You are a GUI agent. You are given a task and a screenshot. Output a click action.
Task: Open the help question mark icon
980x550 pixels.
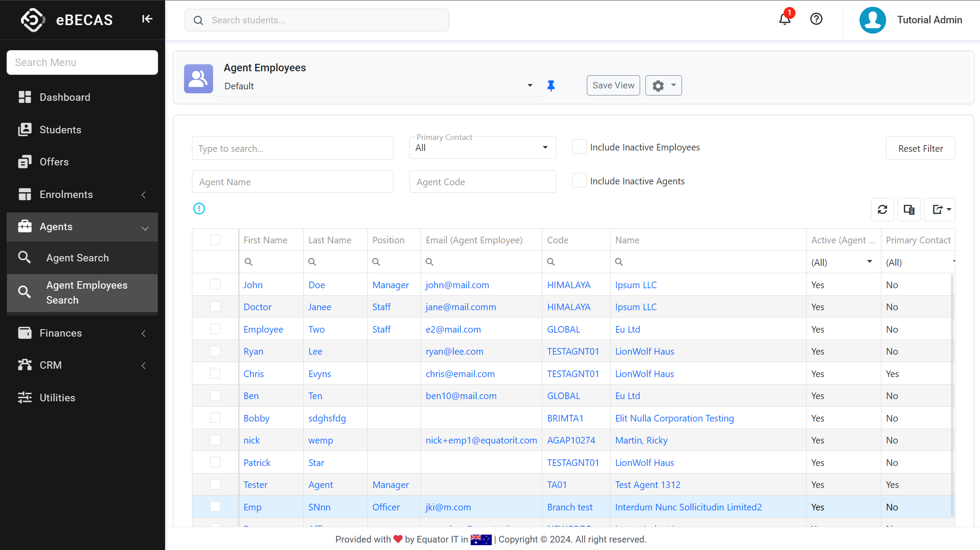click(x=816, y=19)
